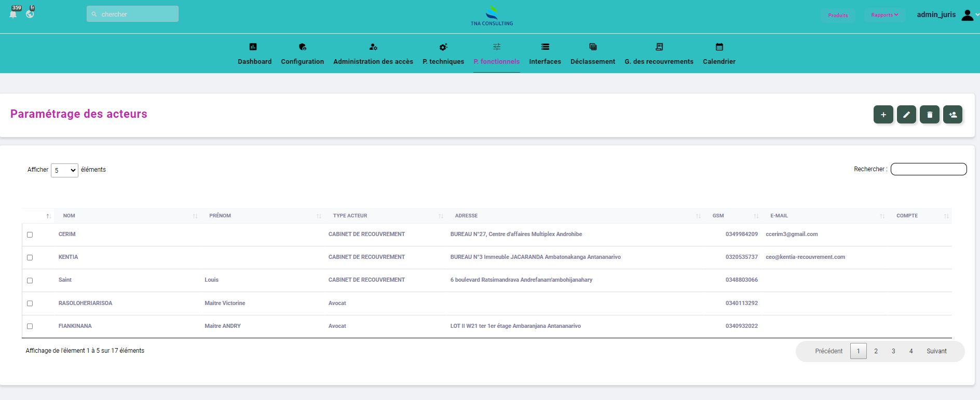Check the CERIM row checkbox
The height and width of the screenshot is (400, 980).
point(30,235)
